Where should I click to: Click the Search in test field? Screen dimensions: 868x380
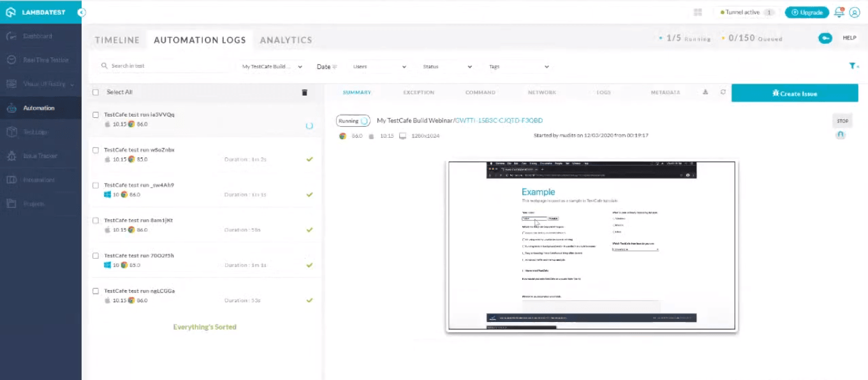pyautogui.click(x=166, y=66)
